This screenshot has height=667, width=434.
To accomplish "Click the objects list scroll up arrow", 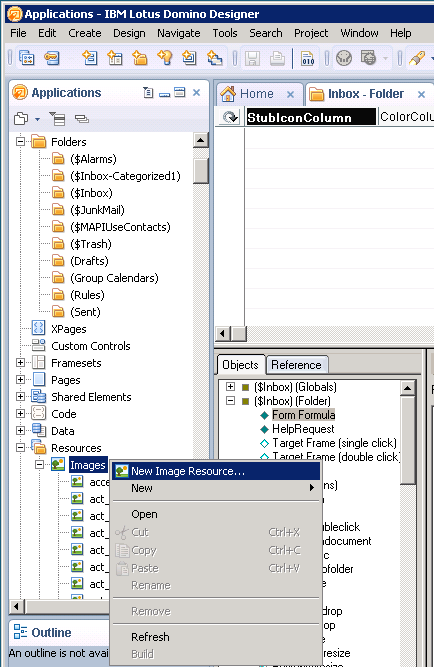I will [408, 388].
